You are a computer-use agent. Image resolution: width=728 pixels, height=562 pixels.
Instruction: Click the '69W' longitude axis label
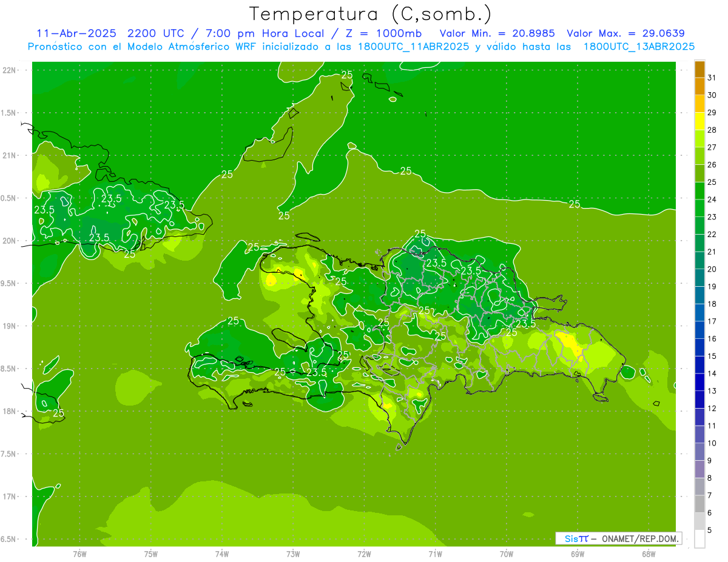pos(578,554)
